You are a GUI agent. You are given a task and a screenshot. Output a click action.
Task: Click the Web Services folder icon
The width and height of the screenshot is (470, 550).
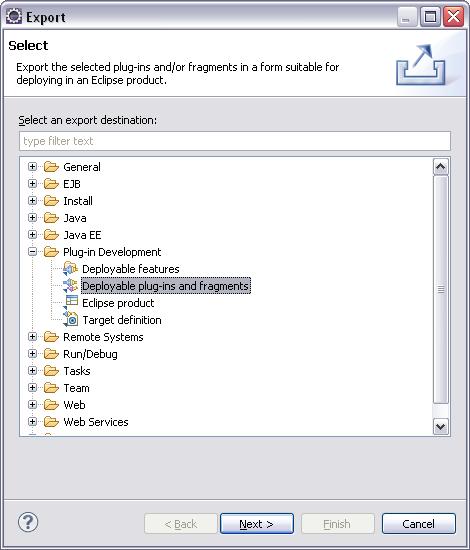pos(51,422)
